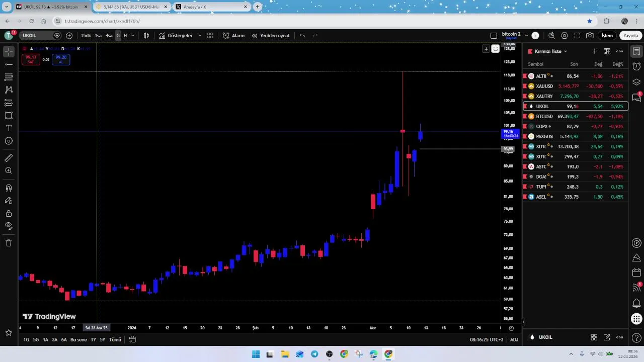Switch to the 15dk interval
The width and height of the screenshot is (644, 362).
[86, 36]
